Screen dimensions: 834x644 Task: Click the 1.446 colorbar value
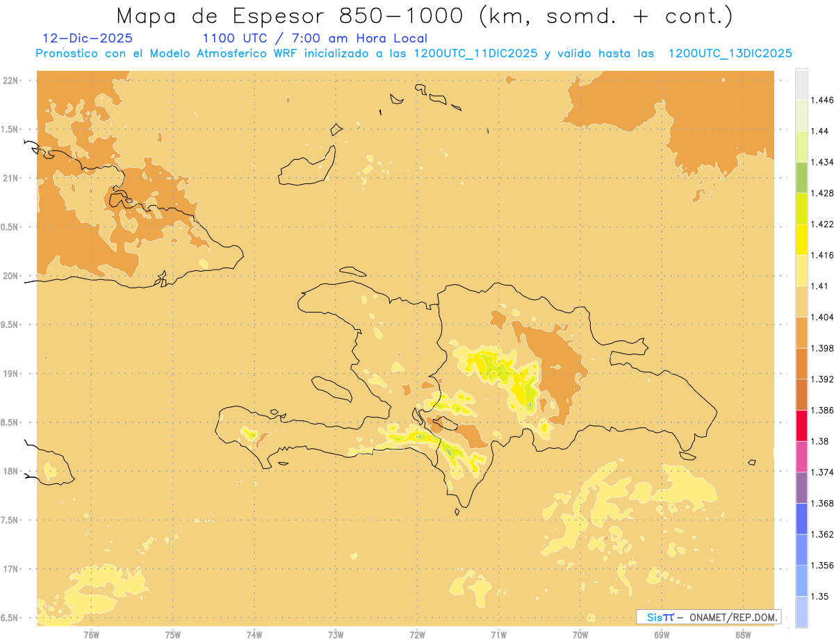pyautogui.click(x=822, y=100)
